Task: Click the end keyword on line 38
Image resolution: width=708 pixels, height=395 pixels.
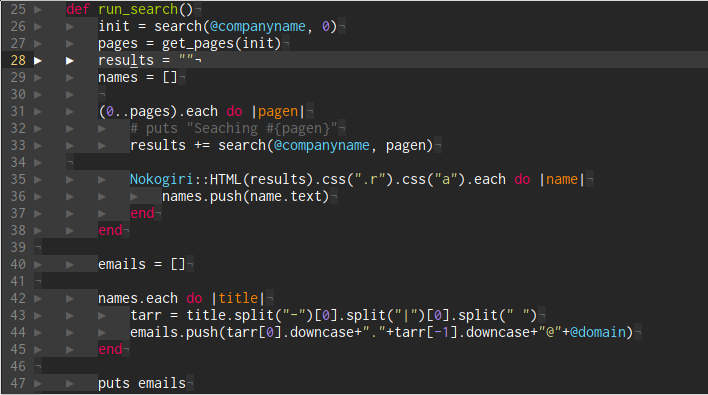Action: tap(110, 231)
